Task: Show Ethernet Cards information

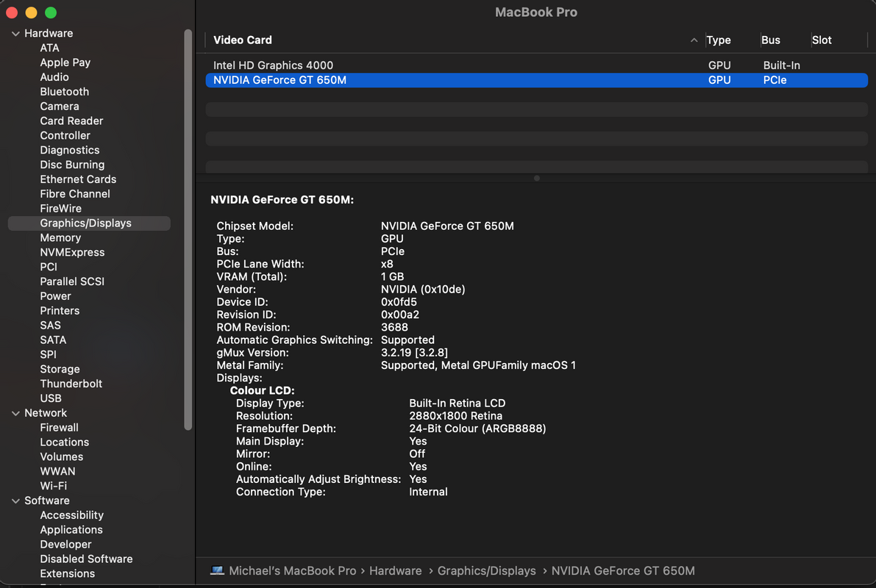Action: (78, 179)
